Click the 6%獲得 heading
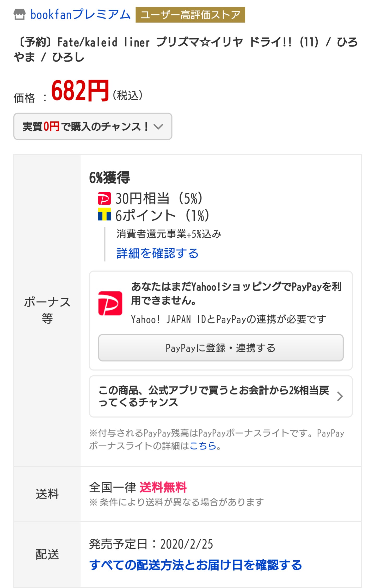Screen dimensions: 375x588 (x=109, y=178)
